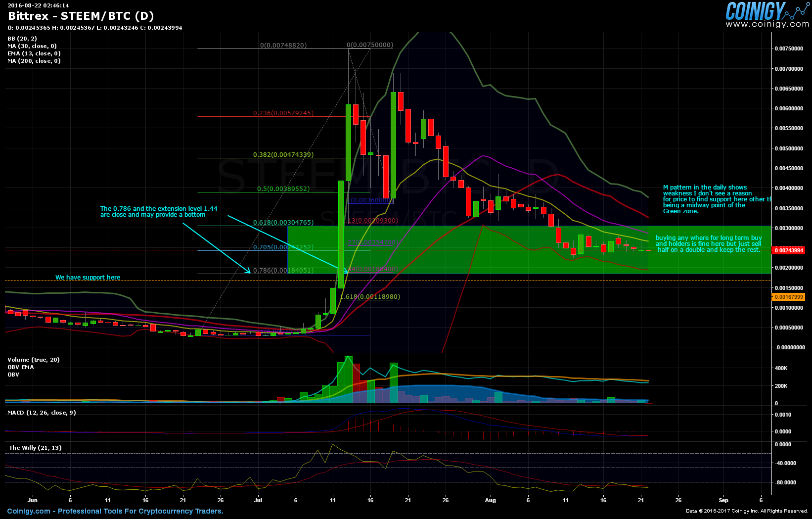812x519 pixels.
Task: Click the Jul date axis label
Action: tap(258, 500)
